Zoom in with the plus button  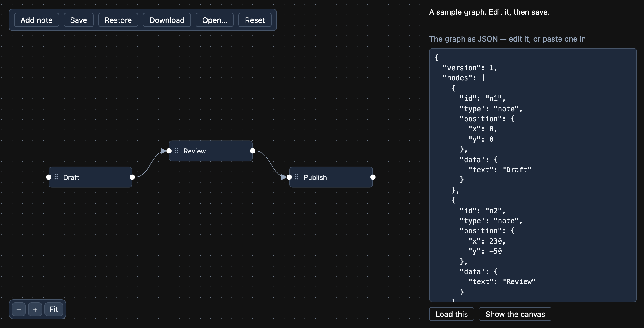point(35,309)
